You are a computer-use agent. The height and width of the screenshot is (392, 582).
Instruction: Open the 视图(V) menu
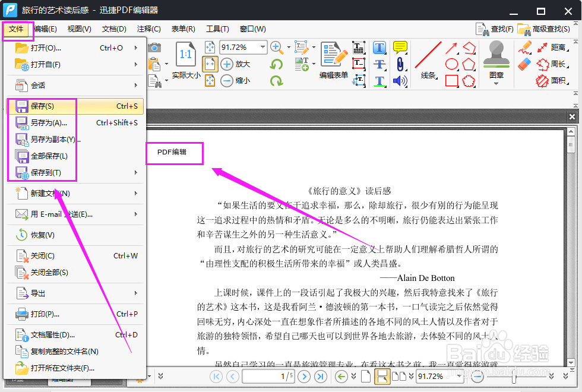click(80, 29)
